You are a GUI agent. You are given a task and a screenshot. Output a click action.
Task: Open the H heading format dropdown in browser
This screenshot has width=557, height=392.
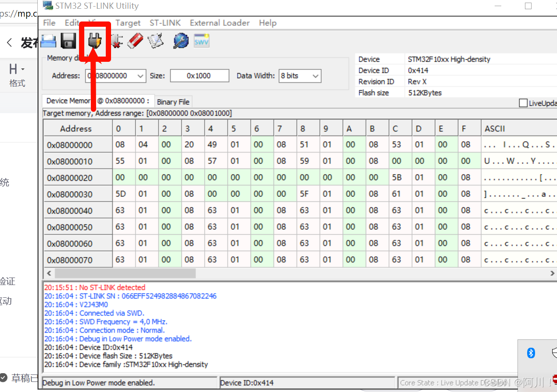17,69
